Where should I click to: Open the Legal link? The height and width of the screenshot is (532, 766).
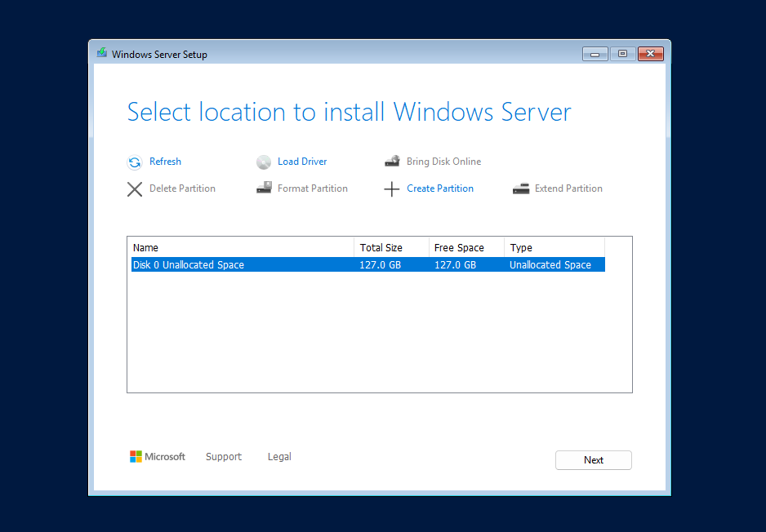point(279,457)
